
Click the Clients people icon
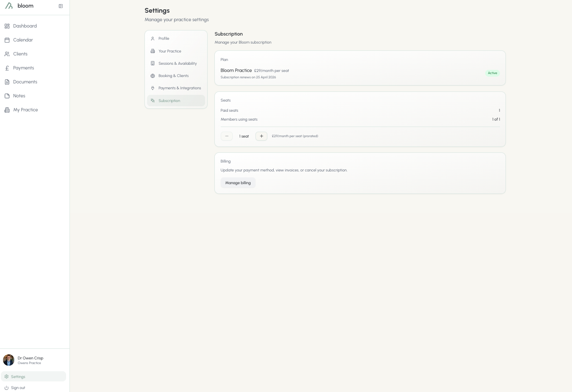pos(7,54)
